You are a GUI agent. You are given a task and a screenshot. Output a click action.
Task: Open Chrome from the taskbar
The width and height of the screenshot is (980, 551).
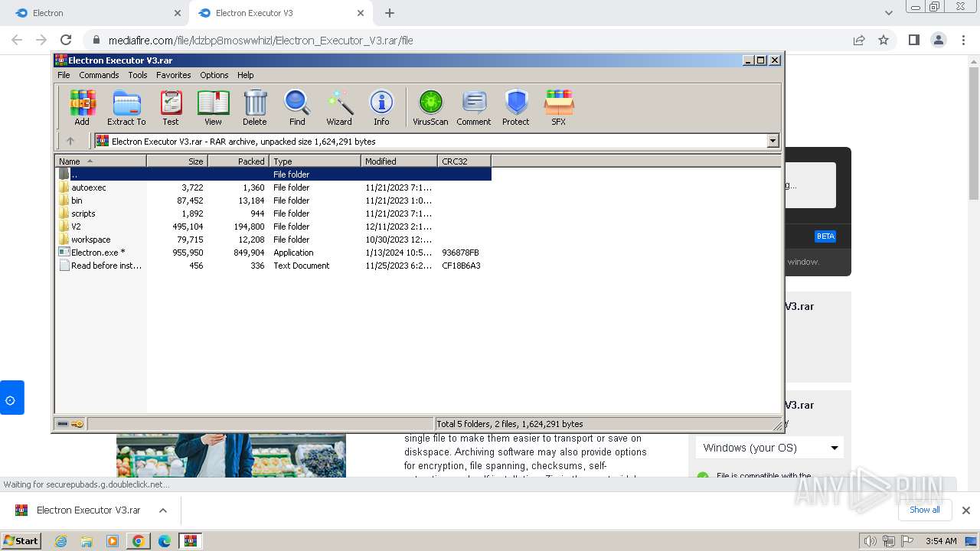(139, 541)
